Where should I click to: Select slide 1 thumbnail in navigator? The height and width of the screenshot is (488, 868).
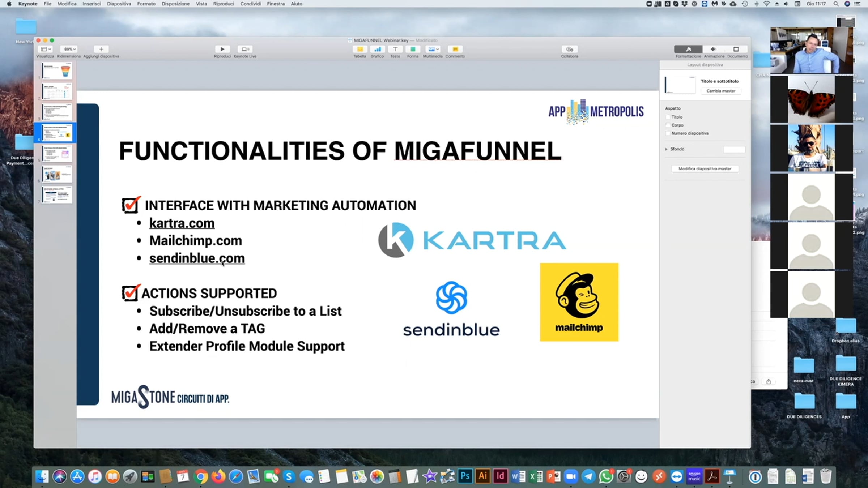coord(57,70)
